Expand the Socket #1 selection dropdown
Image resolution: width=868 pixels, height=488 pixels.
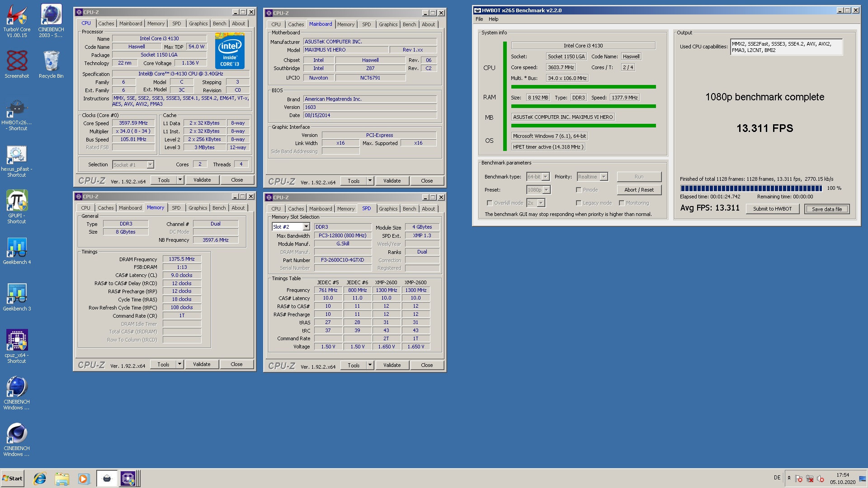pyautogui.click(x=151, y=164)
